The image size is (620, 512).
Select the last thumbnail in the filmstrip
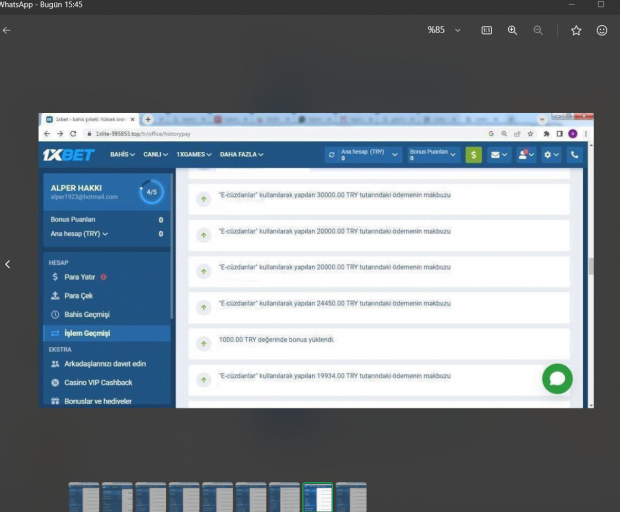351,497
